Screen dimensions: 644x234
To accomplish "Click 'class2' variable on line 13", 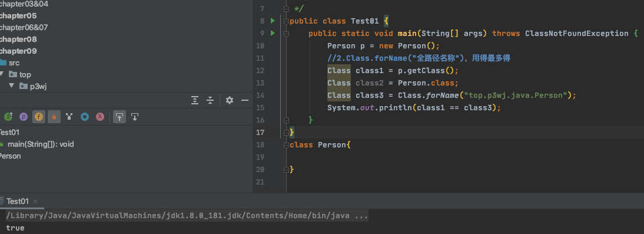I will [x=370, y=83].
